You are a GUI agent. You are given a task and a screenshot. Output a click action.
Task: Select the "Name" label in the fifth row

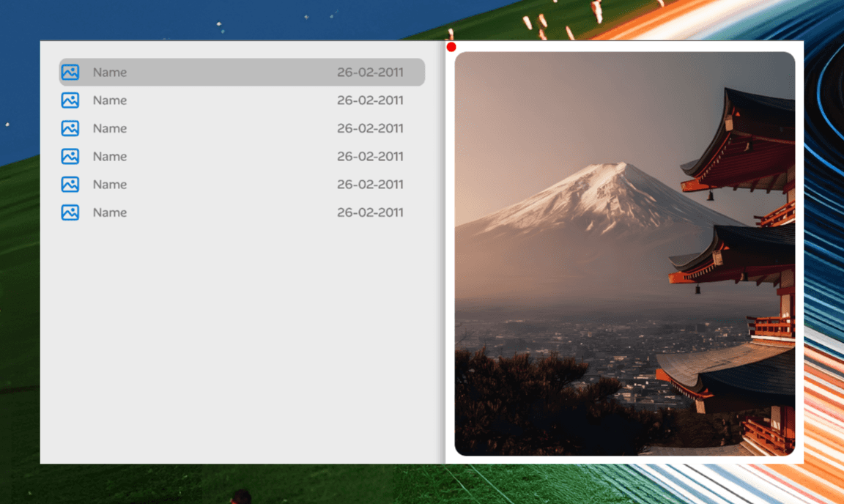click(110, 184)
